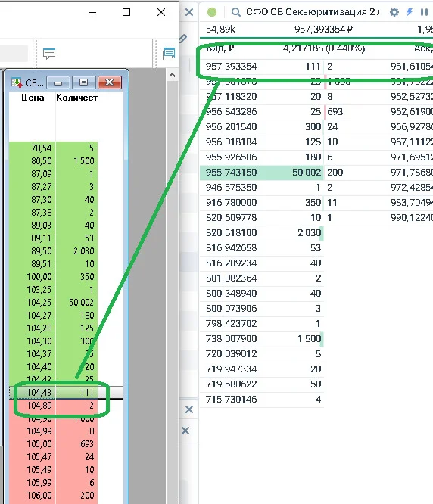
Task: Click the green status circle indicator
Action: pos(212,12)
